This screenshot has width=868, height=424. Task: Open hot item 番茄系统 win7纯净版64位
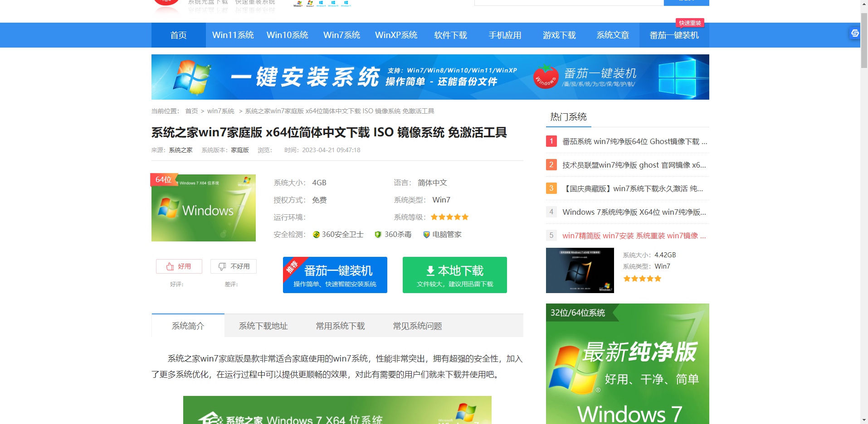pyautogui.click(x=635, y=141)
